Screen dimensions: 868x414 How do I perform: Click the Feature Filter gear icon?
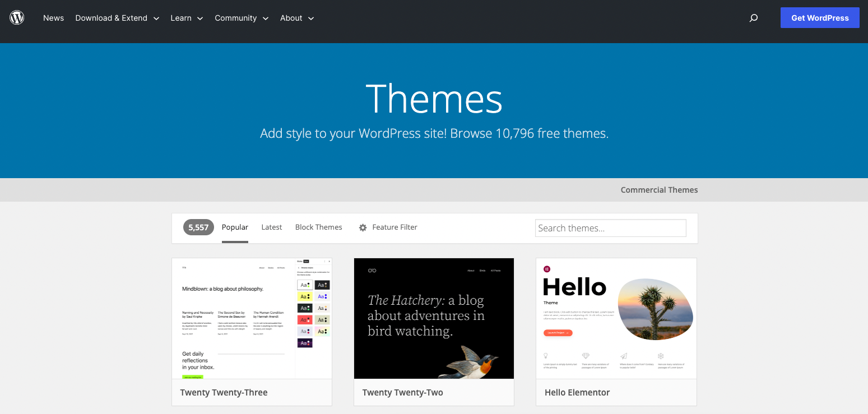pos(363,227)
